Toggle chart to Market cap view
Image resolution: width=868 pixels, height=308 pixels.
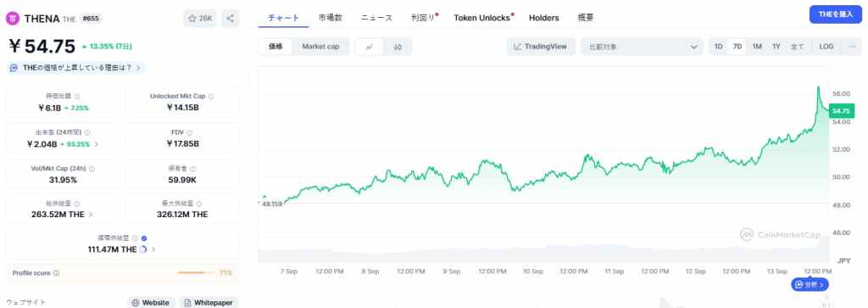tap(320, 47)
